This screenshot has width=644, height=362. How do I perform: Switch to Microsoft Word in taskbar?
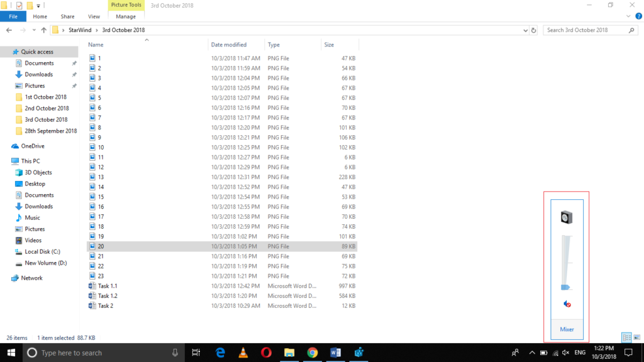tap(335, 353)
